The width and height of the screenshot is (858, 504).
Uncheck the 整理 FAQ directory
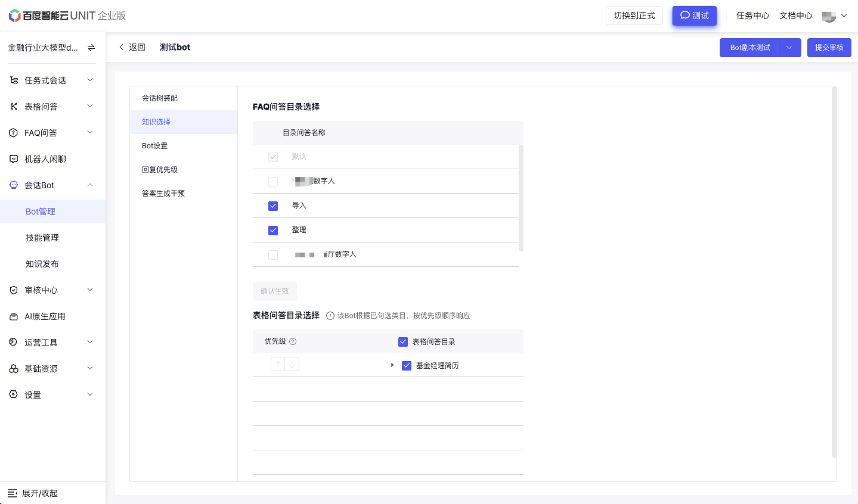(x=273, y=231)
